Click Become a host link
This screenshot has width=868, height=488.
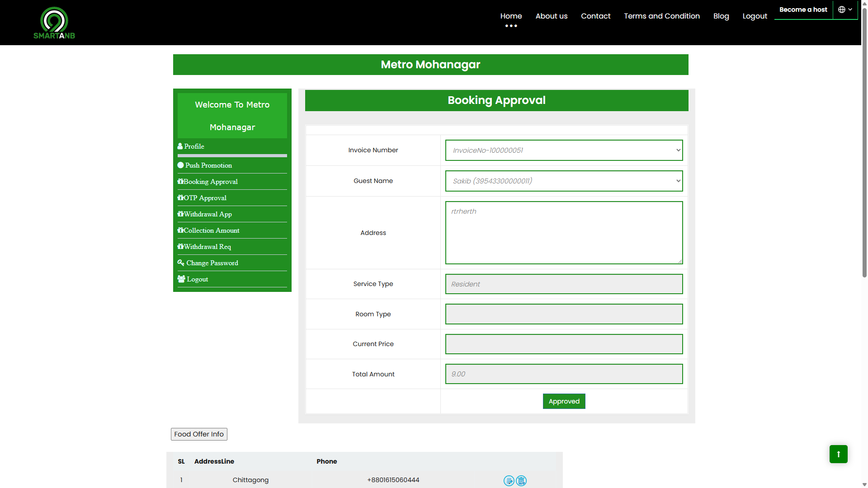(803, 9)
